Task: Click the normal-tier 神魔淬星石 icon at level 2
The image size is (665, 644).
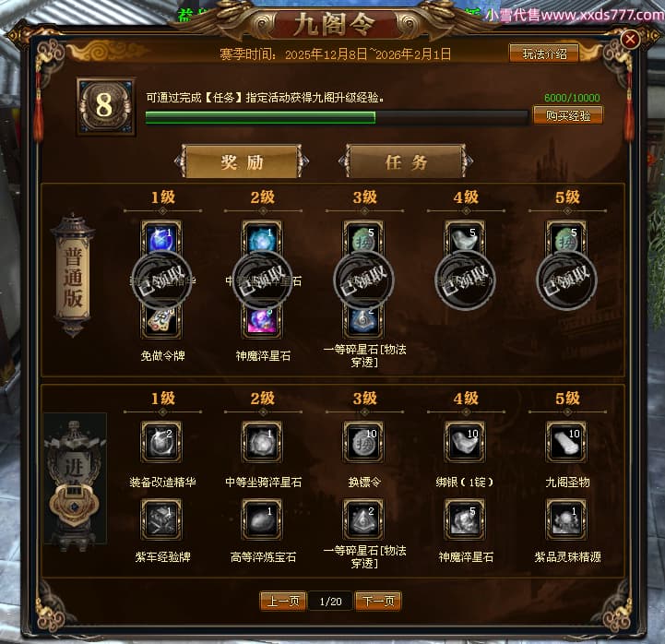Action: 262,322
